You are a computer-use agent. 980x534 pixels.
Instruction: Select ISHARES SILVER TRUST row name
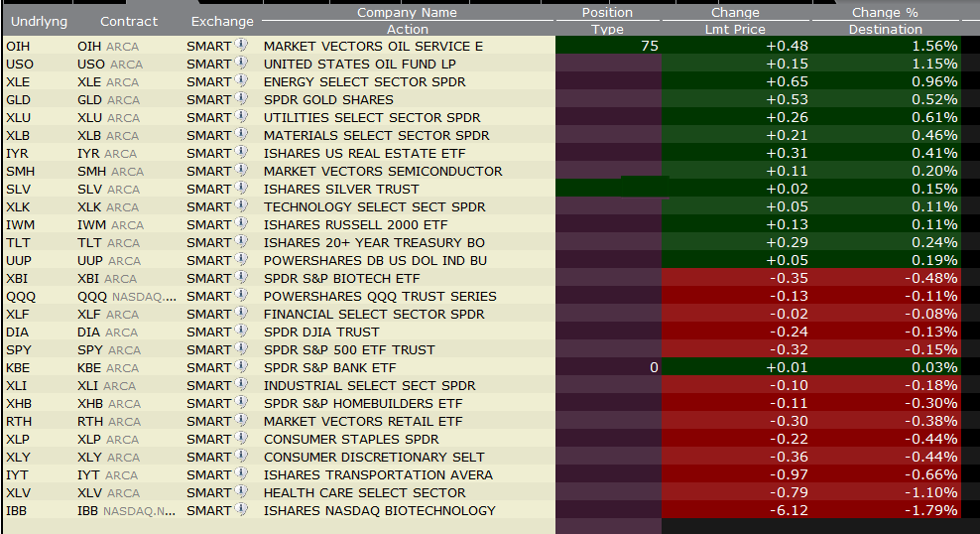(x=341, y=190)
